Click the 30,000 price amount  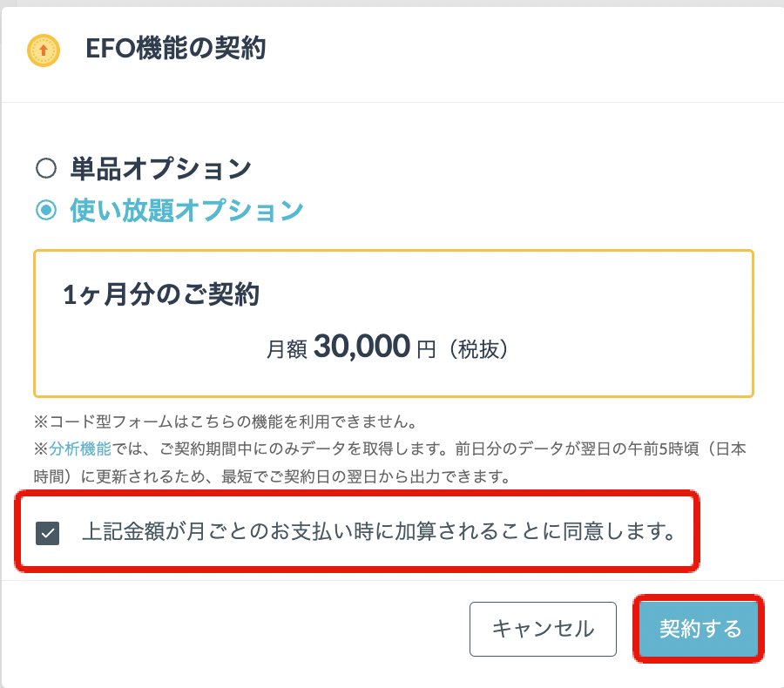[x=362, y=347]
